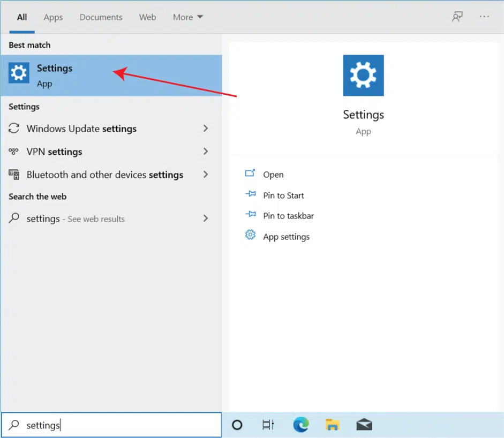Launch Microsoft Edge from taskbar

[301, 425]
